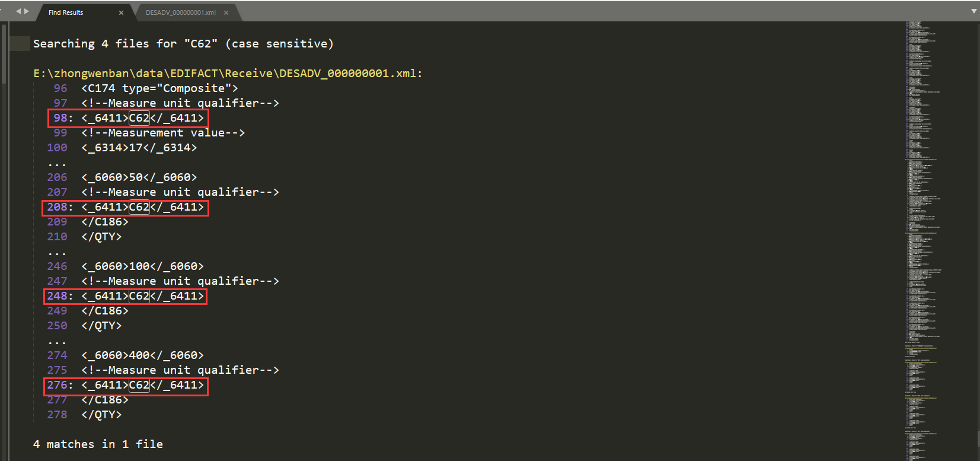This screenshot has width=980, height=461.
Task: Open the DESADV_000000001.xml tab
Action: pyautogui.click(x=180, y=12)
